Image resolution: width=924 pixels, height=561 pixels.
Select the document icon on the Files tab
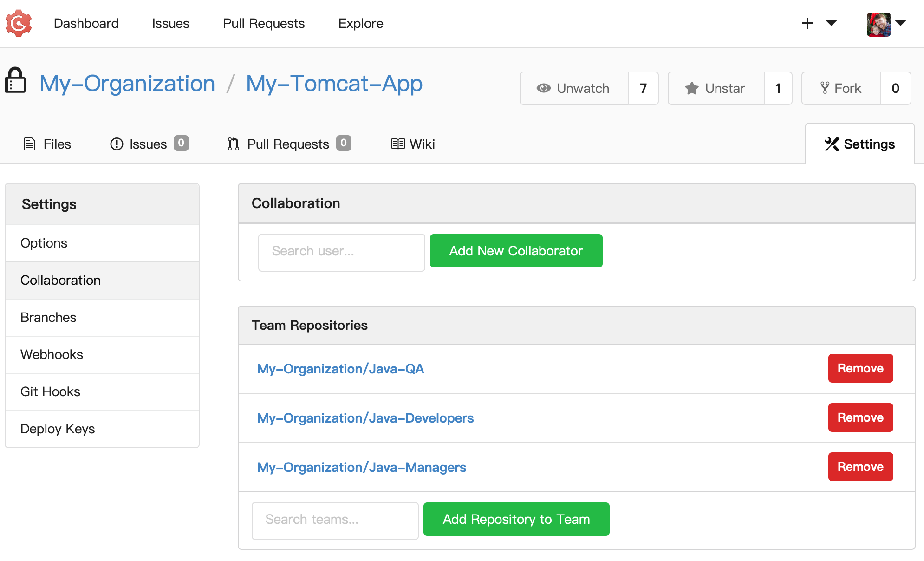[x=29, y=144]
